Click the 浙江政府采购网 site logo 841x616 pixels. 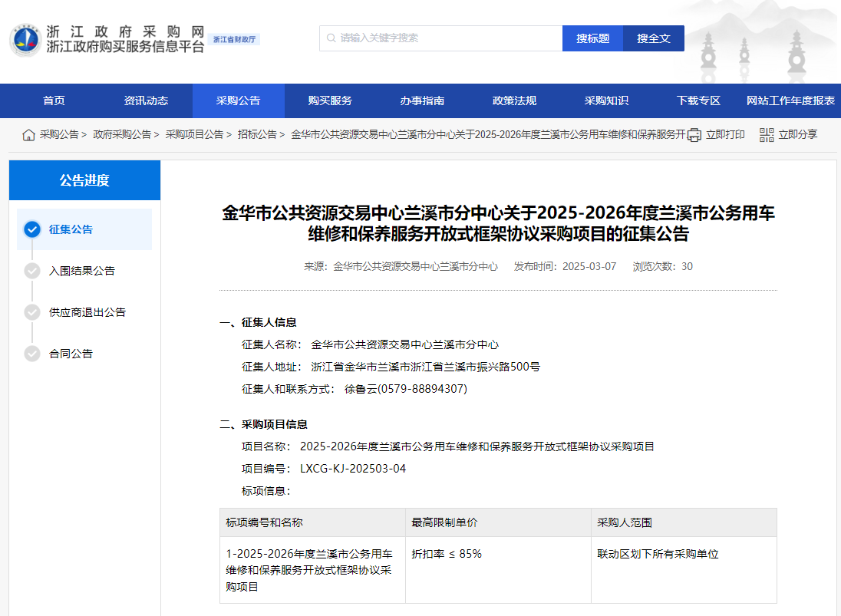click(x=92, y=38)
